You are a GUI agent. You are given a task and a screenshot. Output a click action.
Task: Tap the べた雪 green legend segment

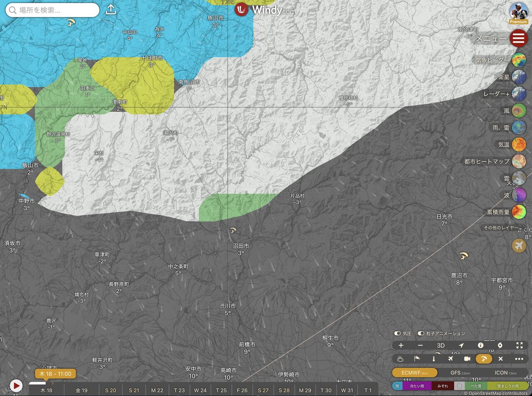(476, 386)
